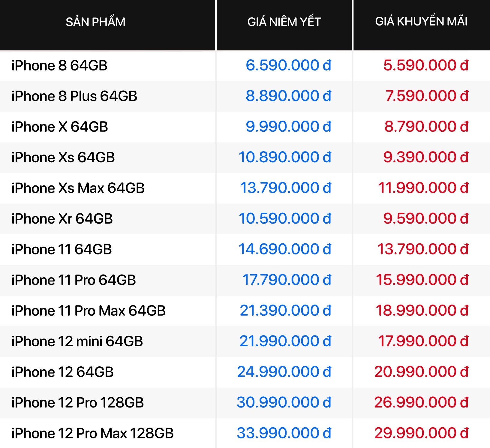490x448 pixels.
Task: Select iPhone Xs 64GB in the list
Action: tap(63, 158)
